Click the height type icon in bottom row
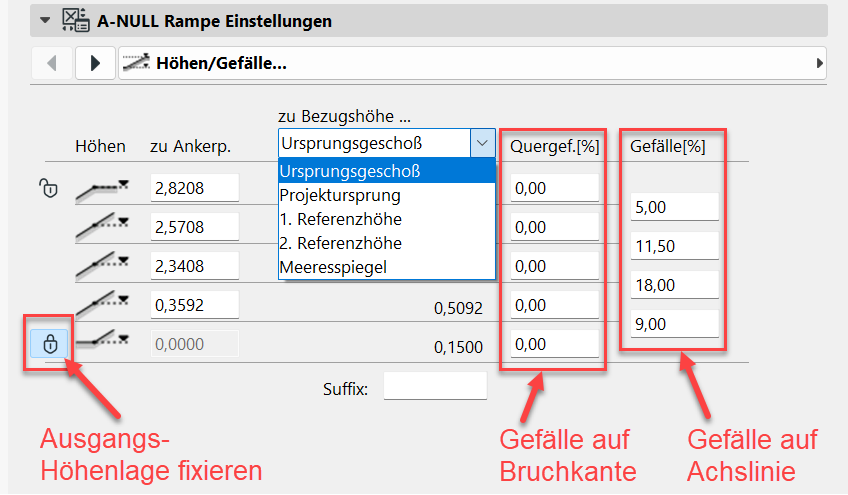The width and height of the screenshot is (848, 495). point(103,343)
